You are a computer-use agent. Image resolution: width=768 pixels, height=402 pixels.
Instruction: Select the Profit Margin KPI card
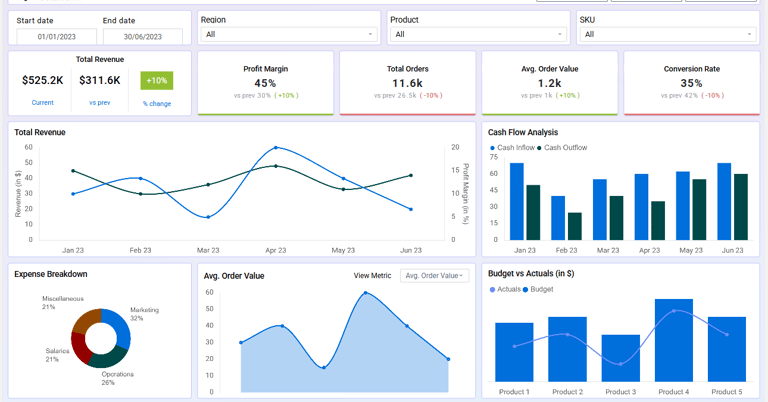[x=265, y=83]
